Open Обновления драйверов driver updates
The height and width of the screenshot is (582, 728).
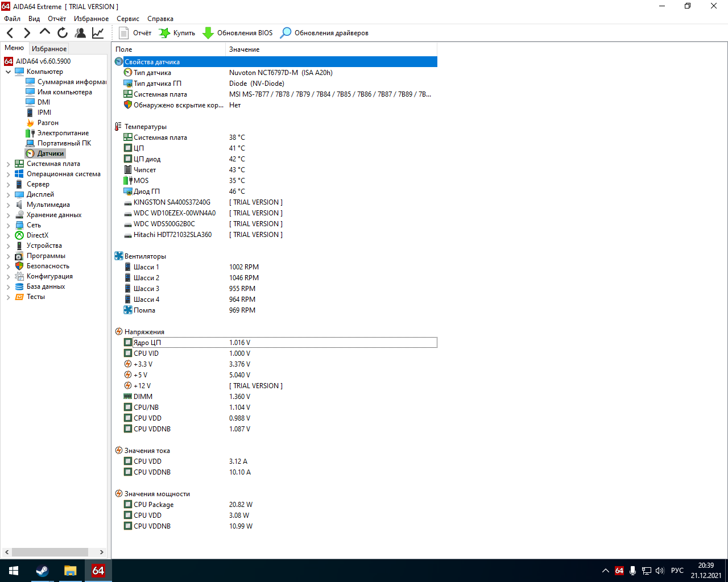tap(325, 33)
